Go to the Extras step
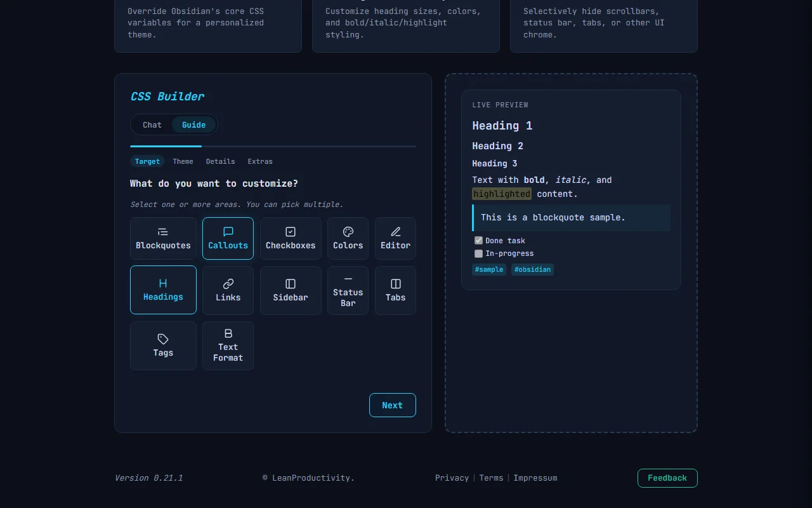The image size is (812, 508). (260, 161)
